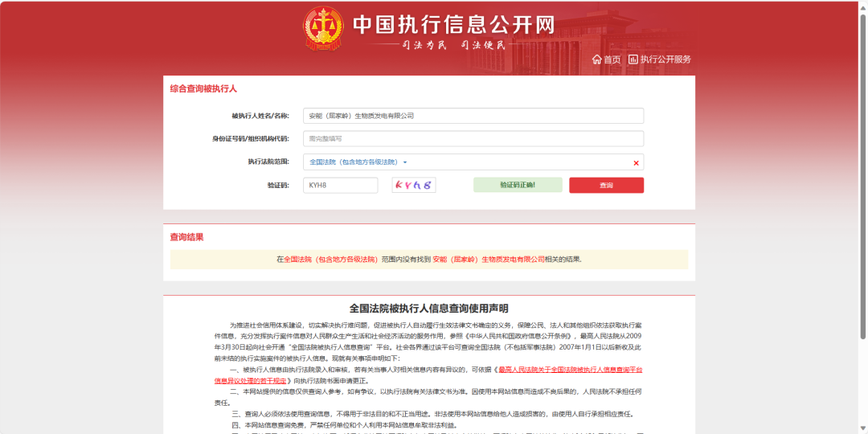This screenshot has height=434, width=868.
Task: Refresh the KYH8 captcha image
Action: (x=413, y=186)
